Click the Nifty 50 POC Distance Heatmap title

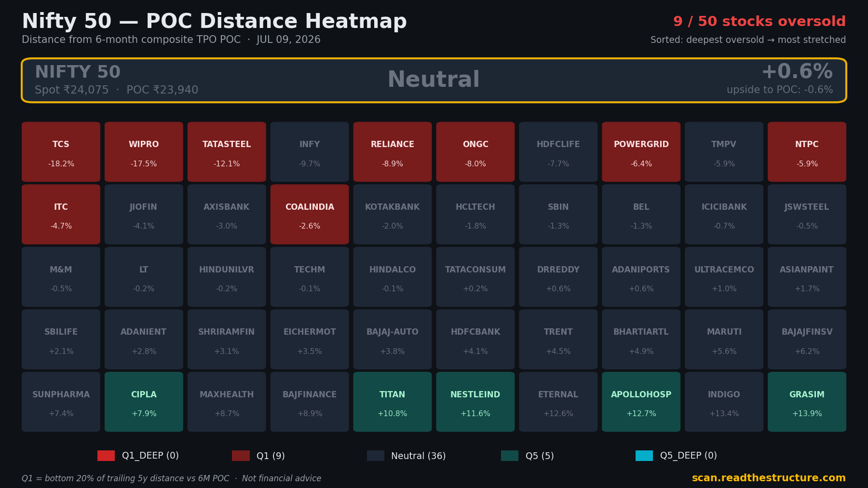(x=215, y=22)
